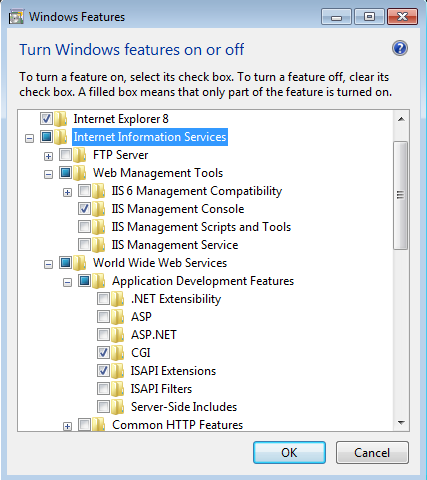427x480 pixels.
Task: Uncheck the ISAPI Extensions checkbox
Action: pyautogui.click(x=103, y=370)
